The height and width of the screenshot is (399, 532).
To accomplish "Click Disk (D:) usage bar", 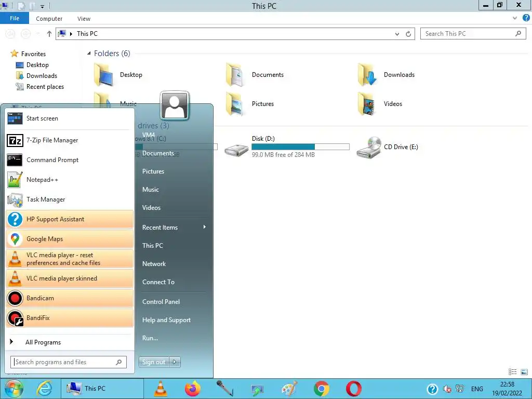I will click(301, 147).
